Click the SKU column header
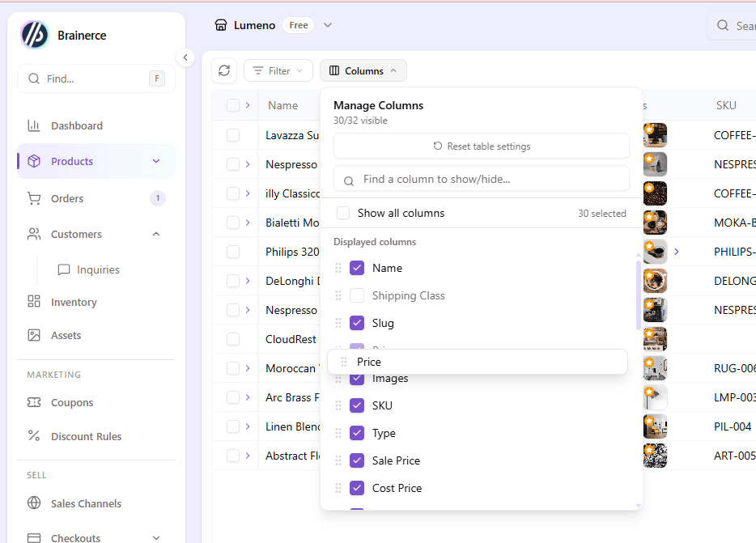 coord(726,105)
